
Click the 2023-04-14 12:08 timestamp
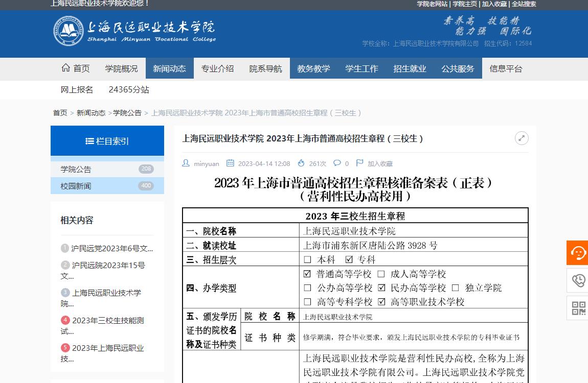click(x=264, y=163)
